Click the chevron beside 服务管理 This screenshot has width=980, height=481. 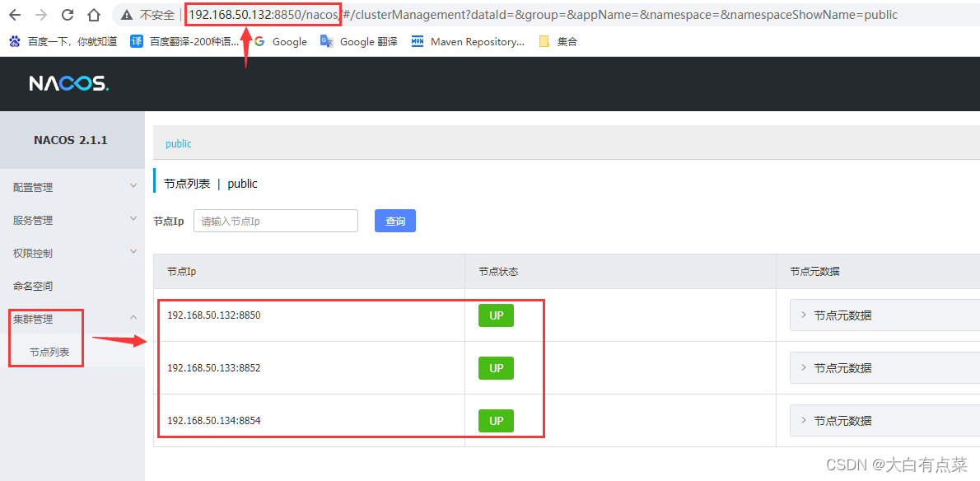(x=133, y=218)
